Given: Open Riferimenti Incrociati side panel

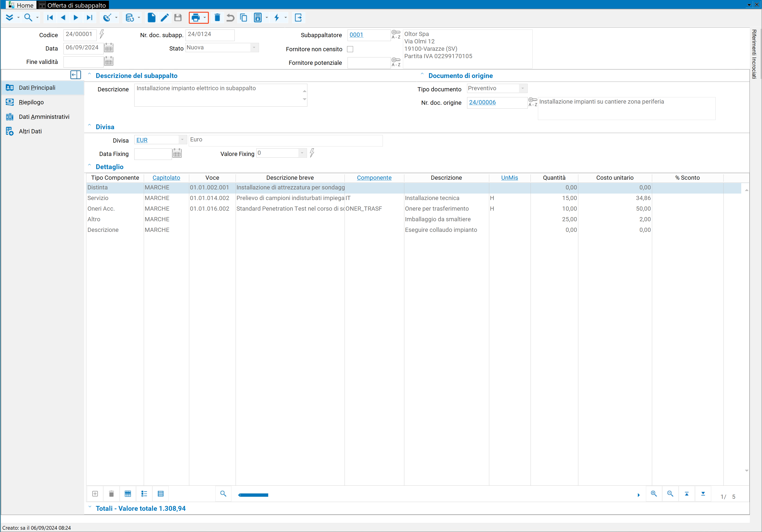Looking at the screenshot, I should [x=754, y=54].
